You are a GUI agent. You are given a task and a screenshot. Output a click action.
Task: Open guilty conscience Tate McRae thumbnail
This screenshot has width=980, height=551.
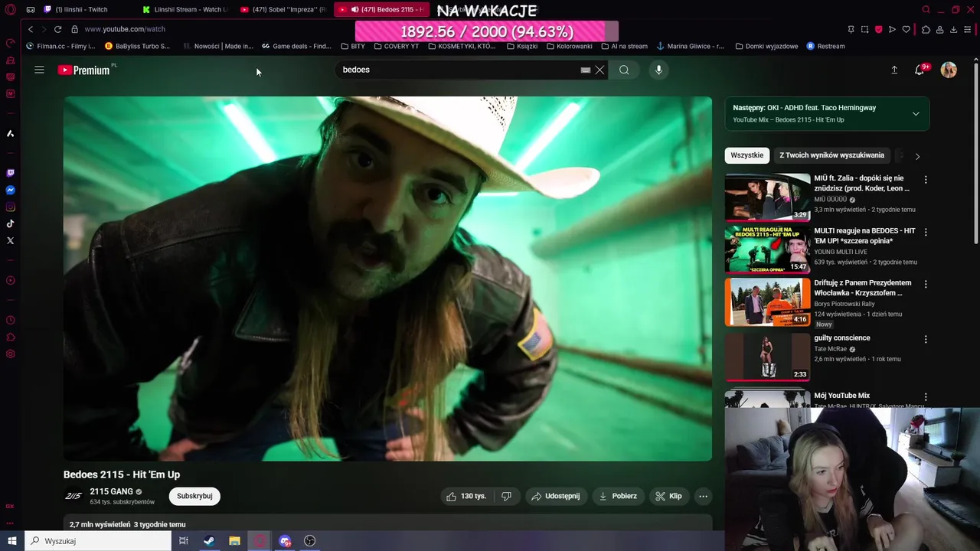tap(767, 357)
